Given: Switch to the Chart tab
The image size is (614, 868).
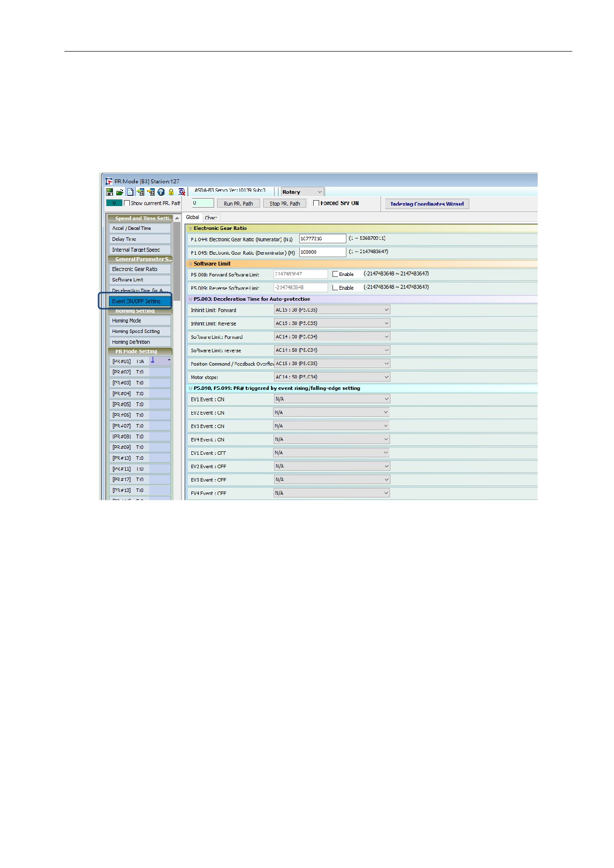Looking at the screenshot, I should pos(211,217).
